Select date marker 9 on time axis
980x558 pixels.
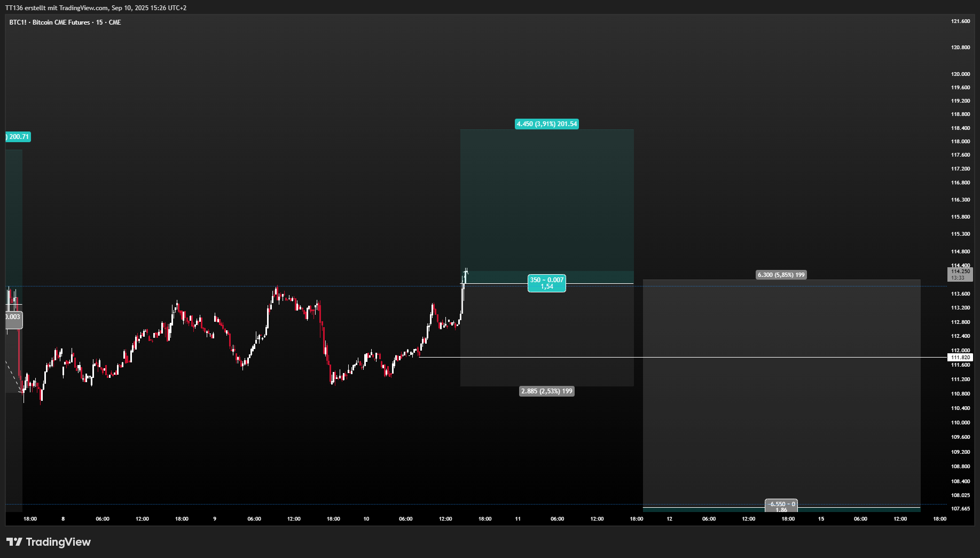(215, 519)
